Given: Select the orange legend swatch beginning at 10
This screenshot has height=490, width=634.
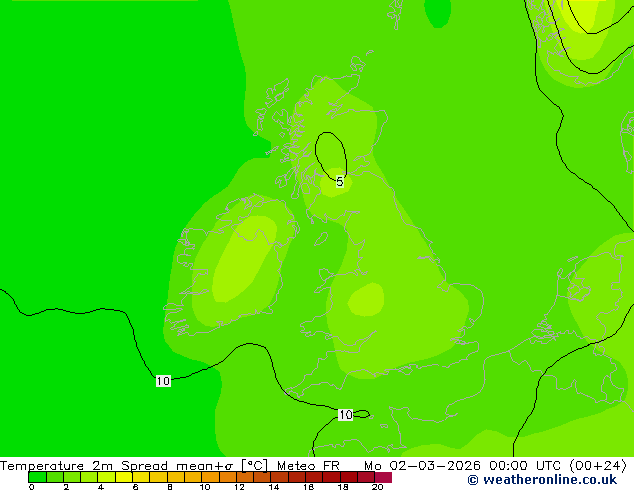Looking at the screenshot, I should coord(210,477).
